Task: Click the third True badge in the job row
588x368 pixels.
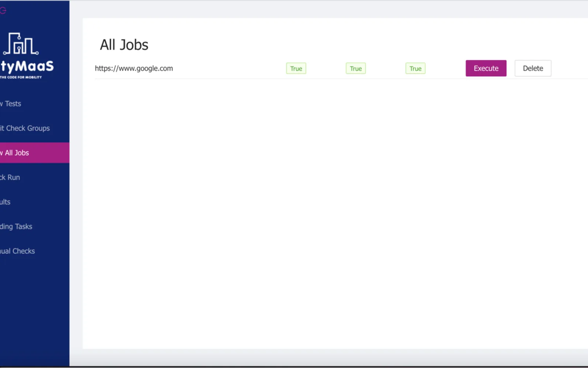Action: tap(415, 68)
